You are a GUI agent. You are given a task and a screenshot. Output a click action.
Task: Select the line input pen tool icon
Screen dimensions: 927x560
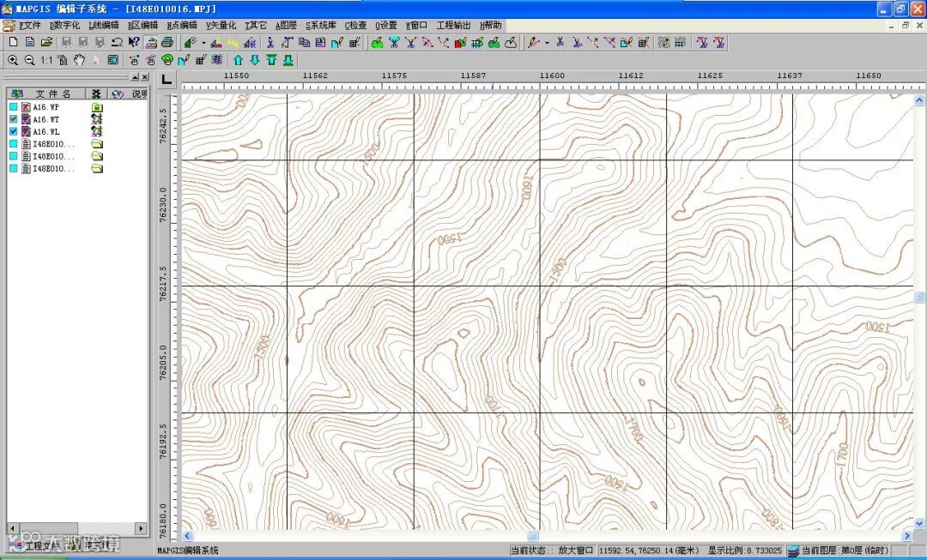[534, 43]
